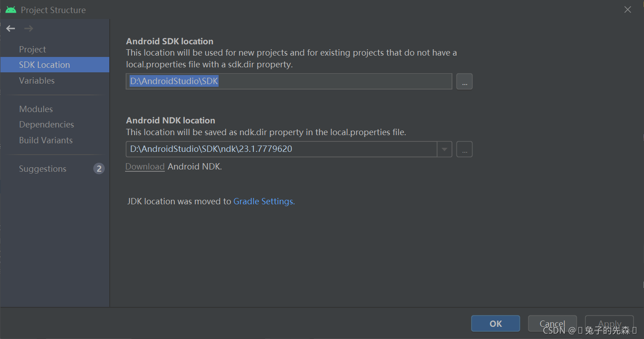Click the Android logo in title bar
This screenshot has width=644, height=339.
(11, 9)
